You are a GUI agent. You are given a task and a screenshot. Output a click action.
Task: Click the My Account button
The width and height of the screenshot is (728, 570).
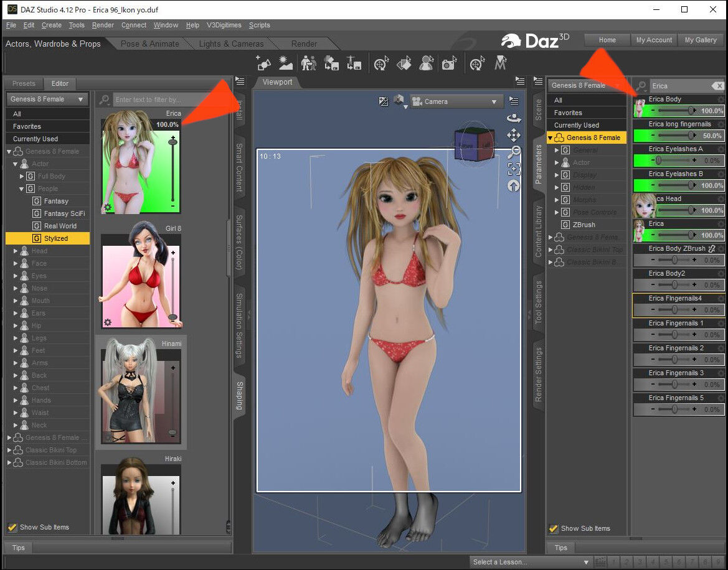[654, 40]
